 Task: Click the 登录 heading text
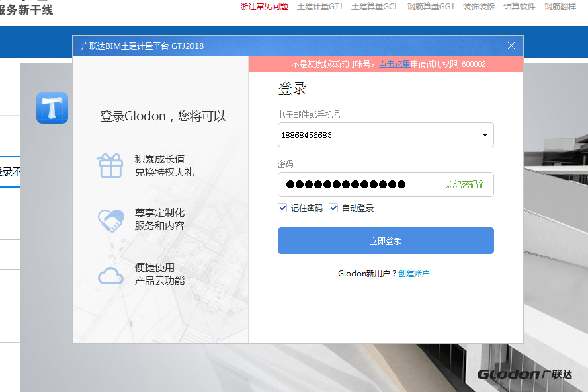pyautogui.click(x=292, y=89)
